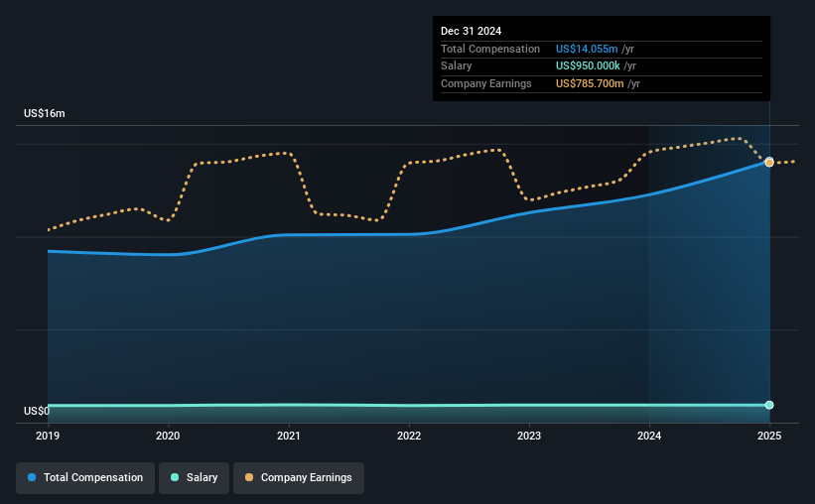The width and height of the screenshot is (815, 504).
Task: Click the 2024 x-axis label
Action: pos(649,436)
